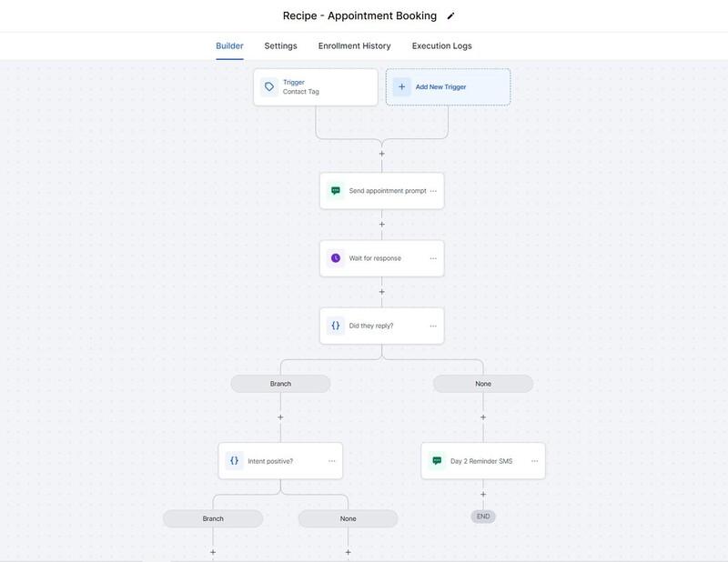This screenshot has height=562, width=728.
Task: Add a step under the lower None pill
Action: (349, 552)
